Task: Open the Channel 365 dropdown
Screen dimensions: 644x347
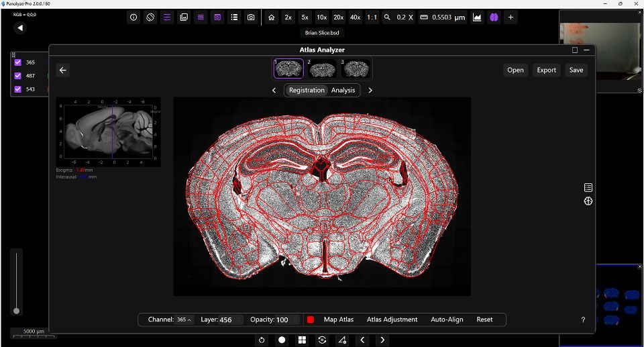Action: [x=184, y=319]
